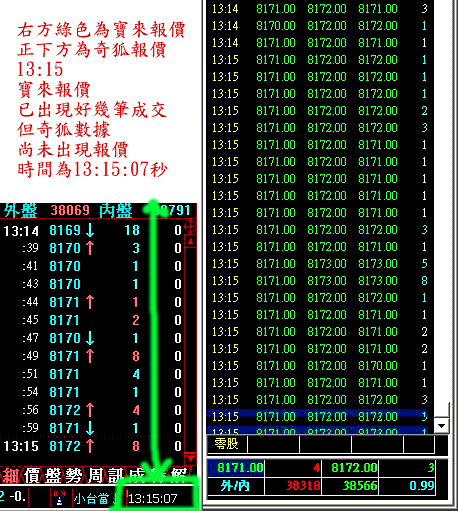Select the 盤 tab
This screenshot has height=511, width=458.
[x=53, y=476]
